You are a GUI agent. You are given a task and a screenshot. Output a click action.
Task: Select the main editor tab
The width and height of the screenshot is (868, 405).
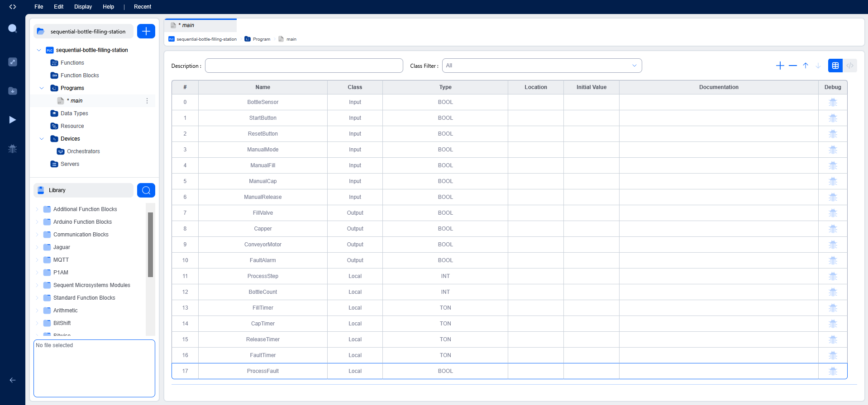click(200, 25)
